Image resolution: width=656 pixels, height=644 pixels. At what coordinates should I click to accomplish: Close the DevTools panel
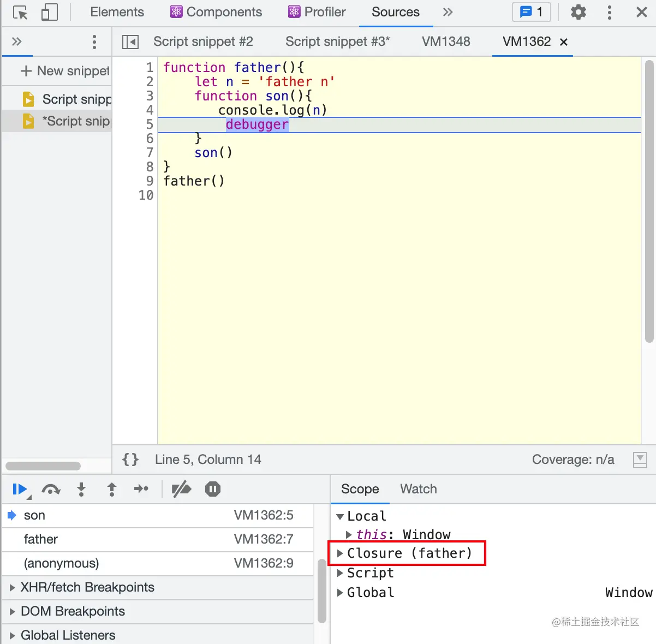click(x=642, y=12)
